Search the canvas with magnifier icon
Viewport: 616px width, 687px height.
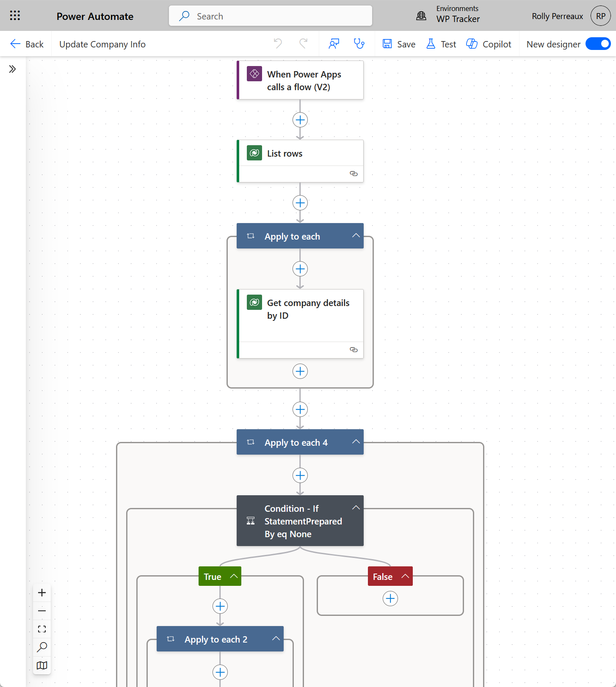tap(42, 647)
